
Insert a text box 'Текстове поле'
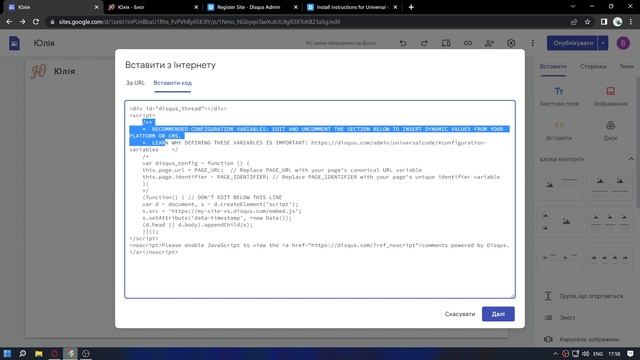pyautogui.click(x=559, y=96)
